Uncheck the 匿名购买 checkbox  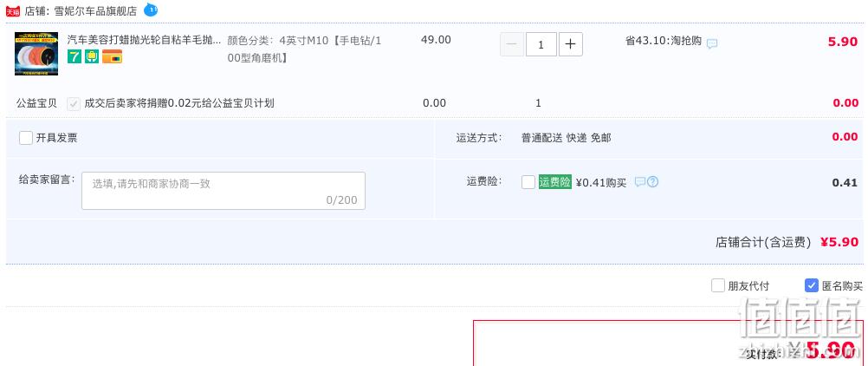(x=811, y=285)
